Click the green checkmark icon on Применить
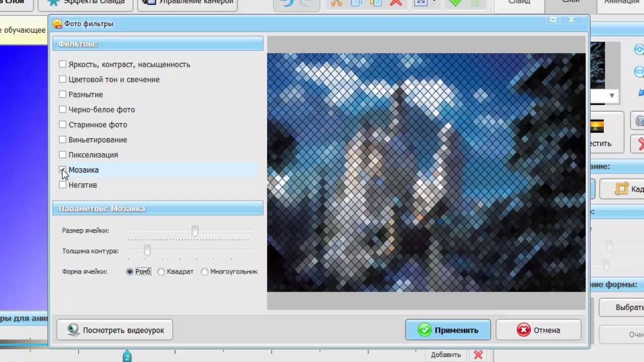The image size is (644, 362). [x=425, y=330]
